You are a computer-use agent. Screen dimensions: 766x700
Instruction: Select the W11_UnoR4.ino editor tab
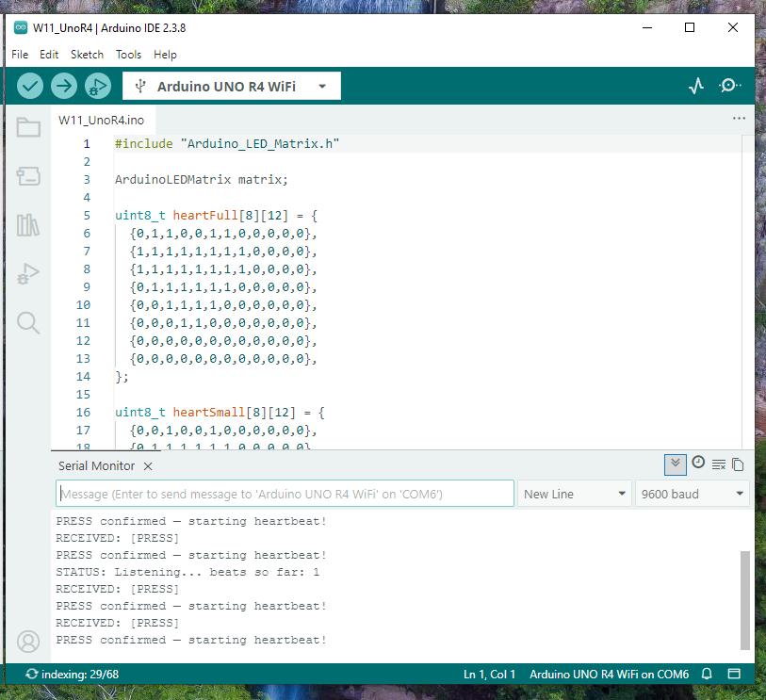pos(102,121)
